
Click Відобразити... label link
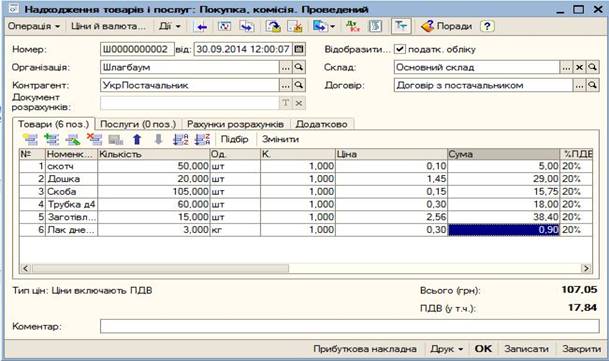pyautogui.click(x=357, y=49)
